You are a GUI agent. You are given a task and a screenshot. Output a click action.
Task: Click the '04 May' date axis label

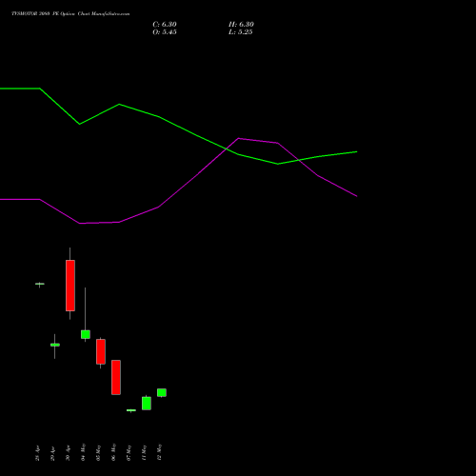83,452
